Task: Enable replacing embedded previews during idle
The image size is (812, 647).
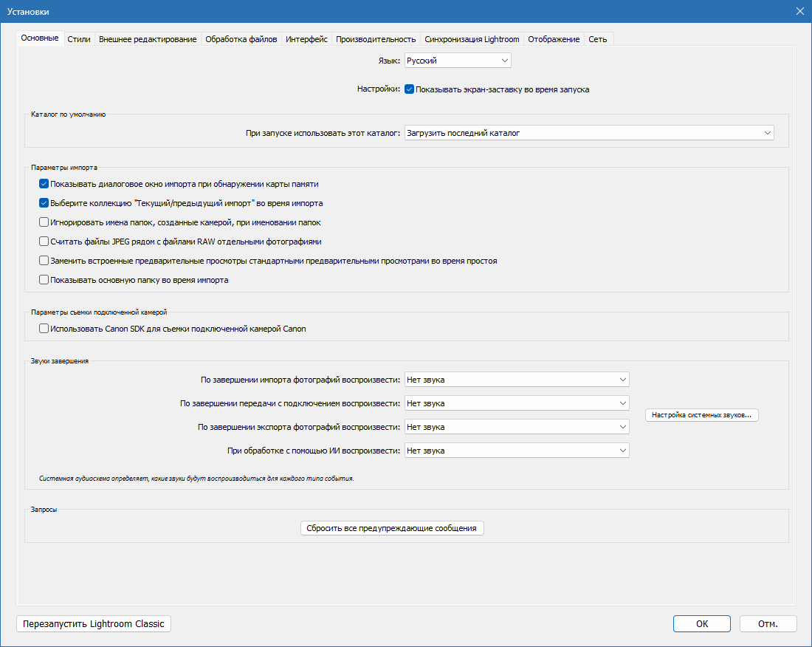Action: click(x=44, y=261)
